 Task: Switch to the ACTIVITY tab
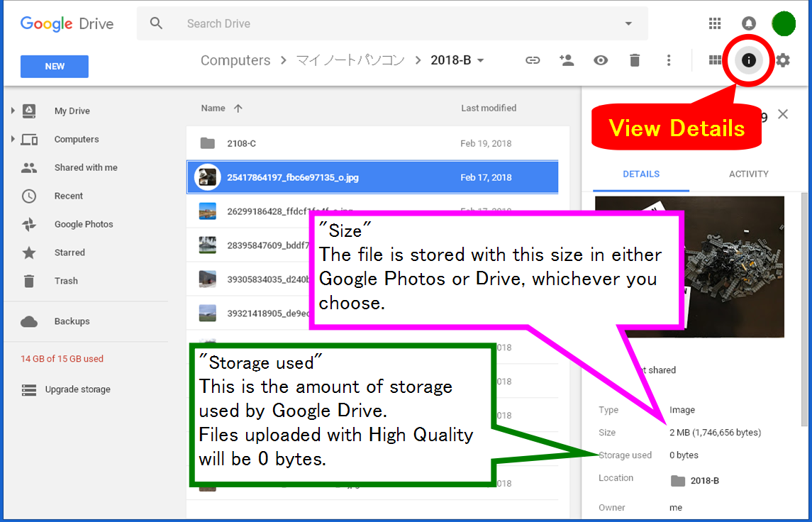748,174
